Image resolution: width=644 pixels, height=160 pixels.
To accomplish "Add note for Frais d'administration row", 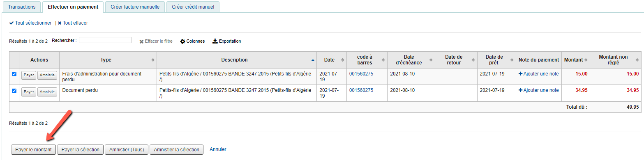I will pos(539,74).
